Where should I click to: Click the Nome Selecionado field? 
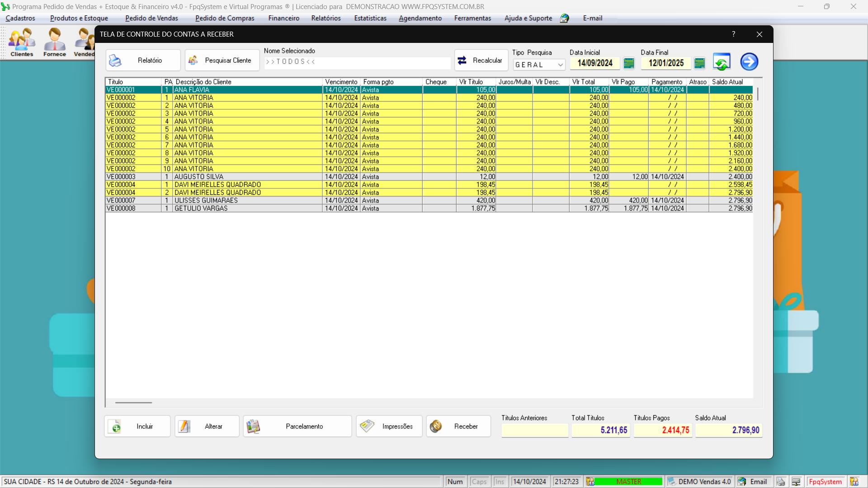point(357,62)
